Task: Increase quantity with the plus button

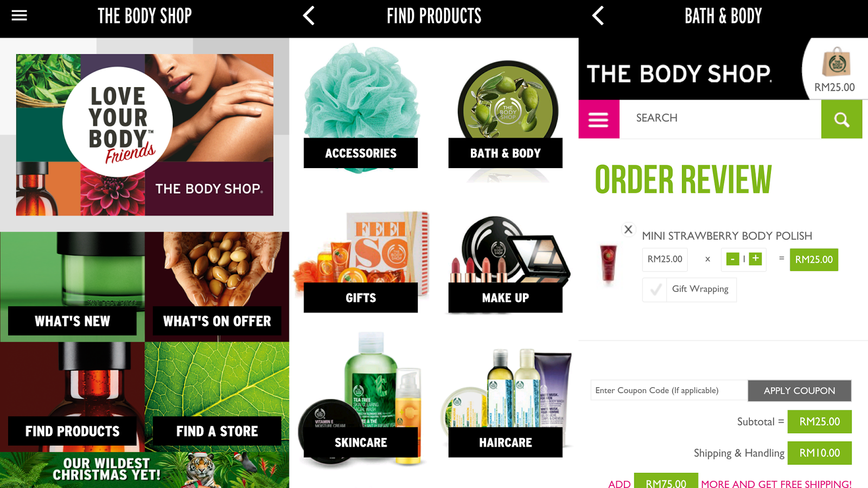Action: (x=755, y=259)
